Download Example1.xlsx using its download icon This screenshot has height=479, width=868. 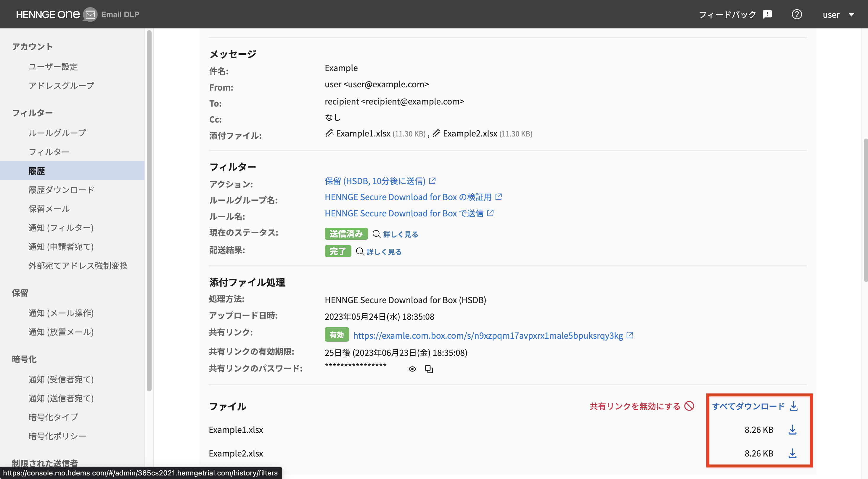(x=792, y=430)
